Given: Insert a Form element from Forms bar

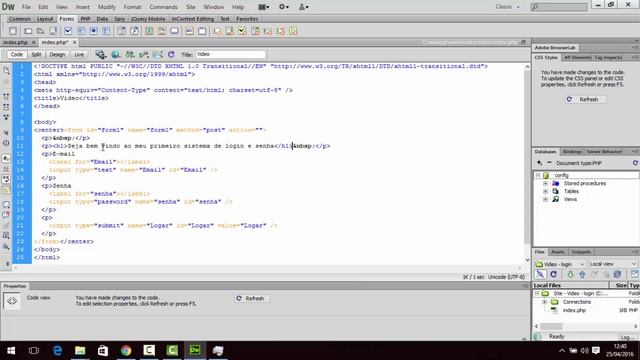Looking at the screenshot, I should click(x=13, y=31).
